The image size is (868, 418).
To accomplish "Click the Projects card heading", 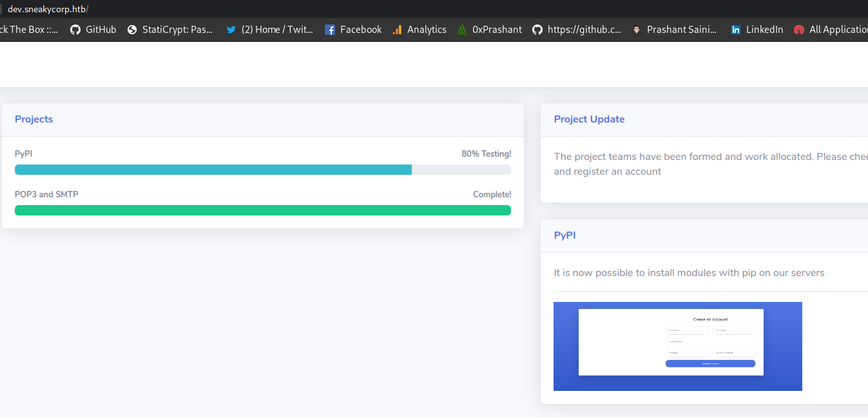I will 34,119.
